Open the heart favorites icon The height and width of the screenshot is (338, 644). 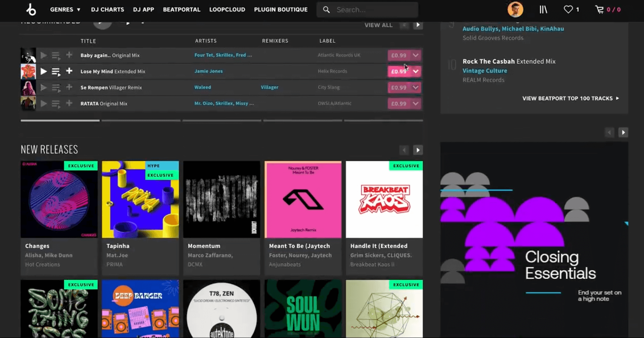(x=568, y=9)
